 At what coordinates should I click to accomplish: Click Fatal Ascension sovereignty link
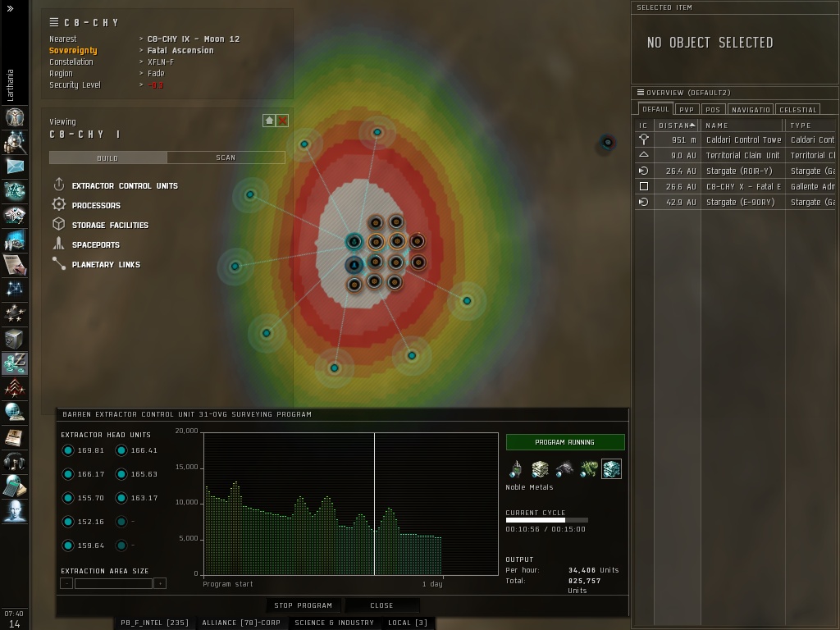coord(180,50)
